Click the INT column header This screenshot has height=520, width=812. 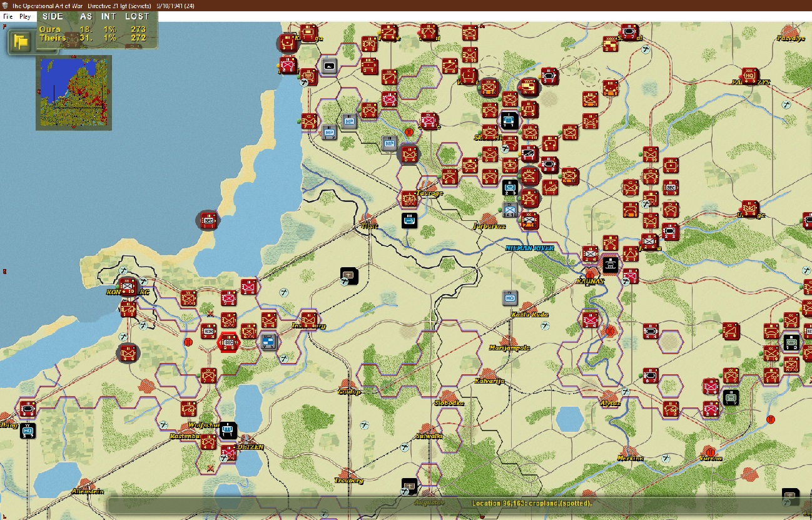coord(109,16)
